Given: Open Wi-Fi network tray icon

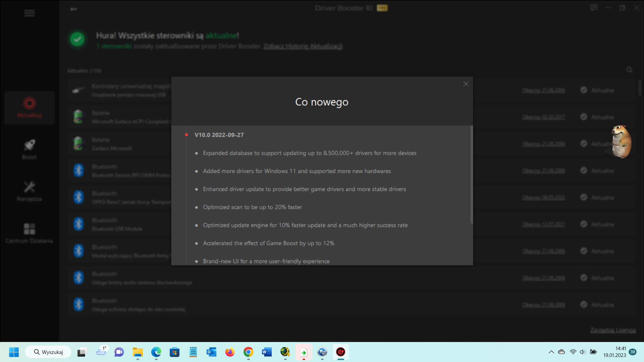Looking at the screenshot, I should point(573,352).
